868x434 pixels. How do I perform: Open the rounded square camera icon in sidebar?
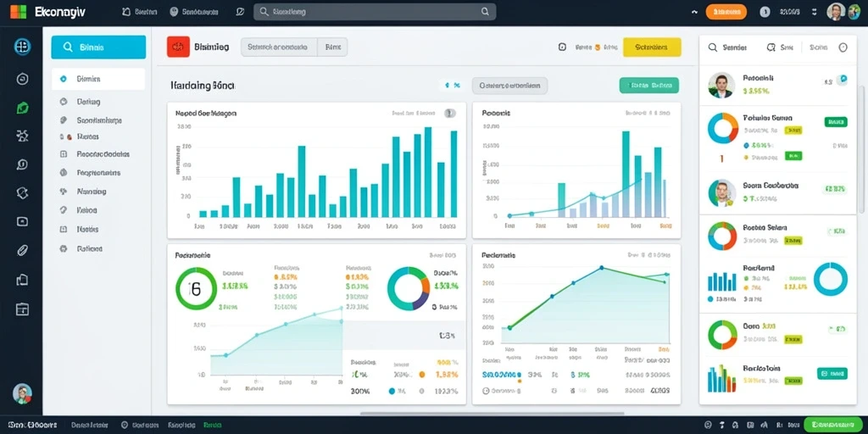click(x=23, y=221)
